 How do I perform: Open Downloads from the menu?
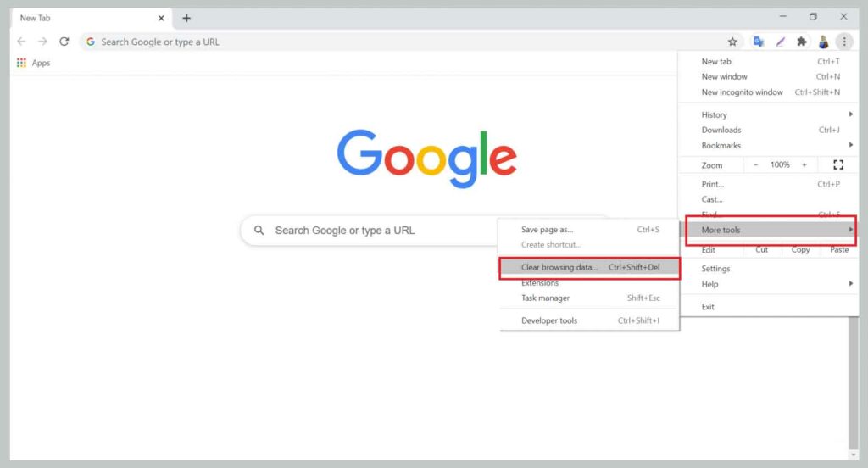coord(770,130)
